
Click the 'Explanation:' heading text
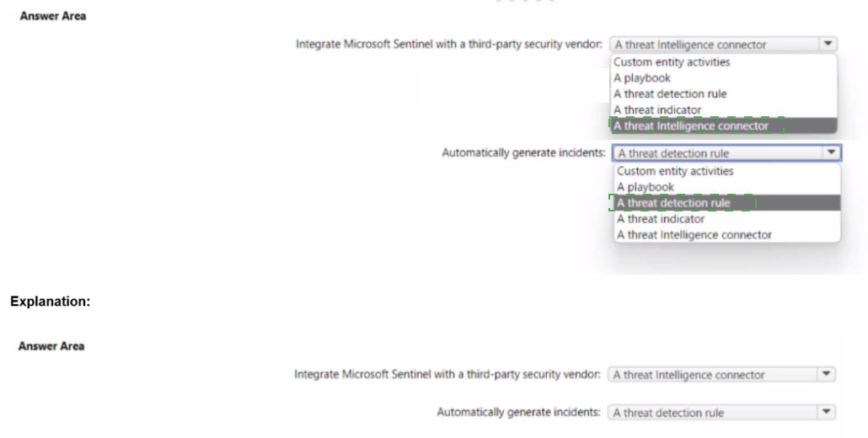(x=46, y=298)
